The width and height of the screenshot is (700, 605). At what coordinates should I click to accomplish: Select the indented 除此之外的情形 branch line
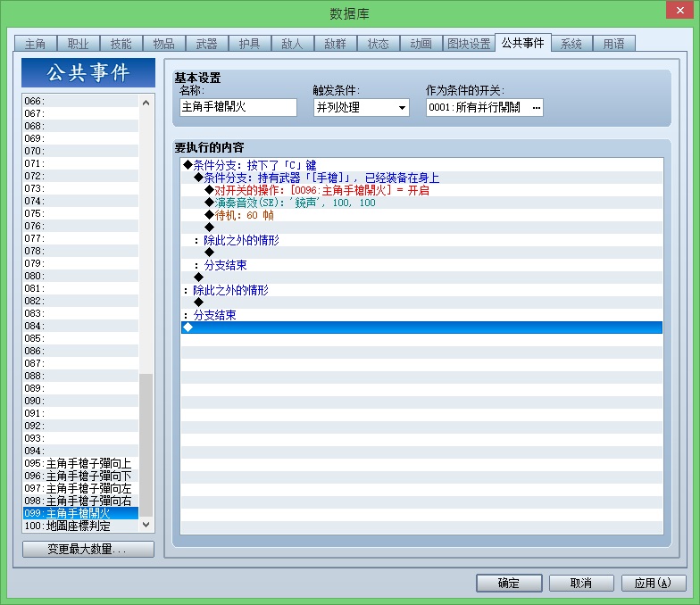point(421,240)
